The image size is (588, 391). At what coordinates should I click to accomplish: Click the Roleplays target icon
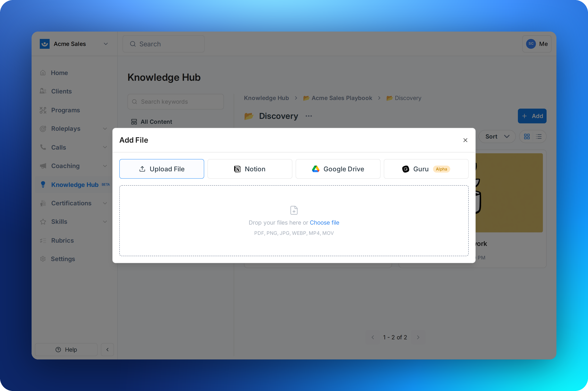(x=43, y=129)
